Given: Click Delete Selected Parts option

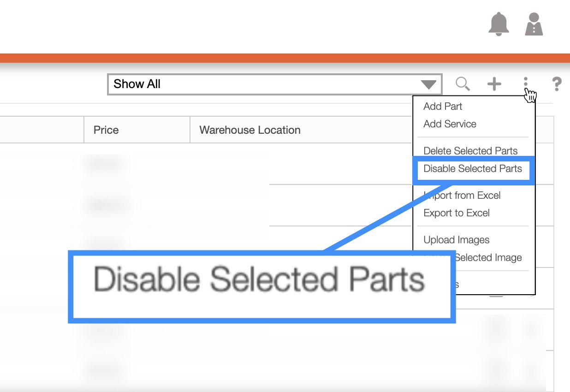Looking at the screenshot, I should (470, 151).
